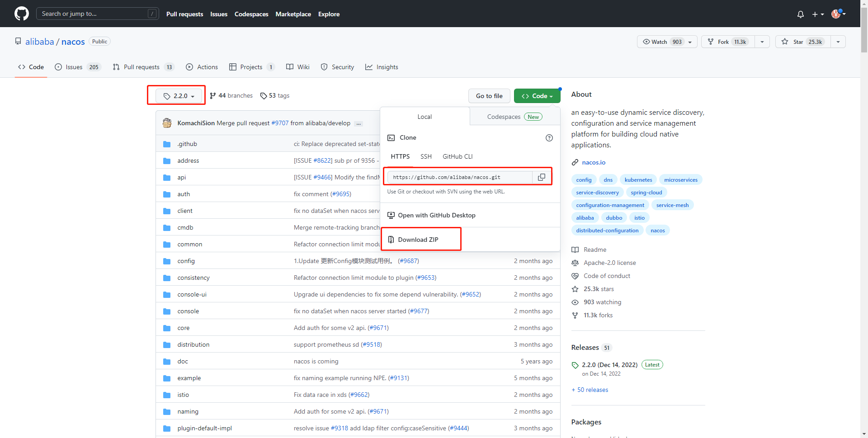Open the nacos.io website link
Image resolution: width=868 pixels, height=438 pixels.
(x=594, y=162)
